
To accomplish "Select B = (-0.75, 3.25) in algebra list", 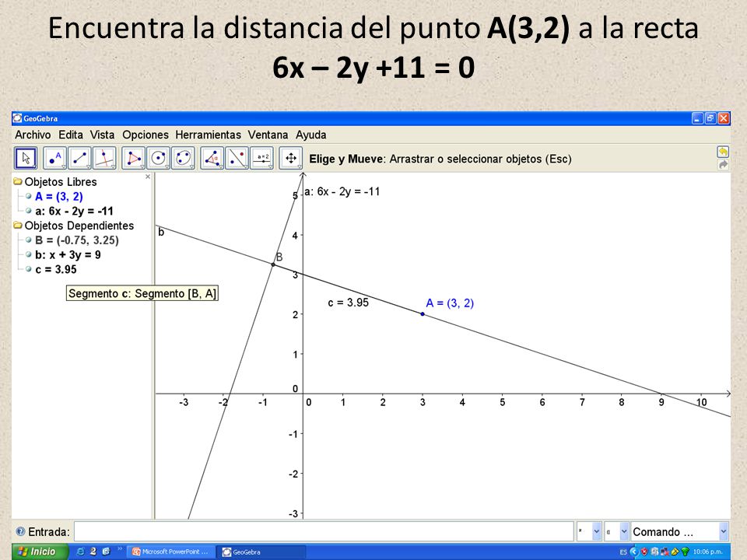I will pyautogui.click(x=77, y=240).
